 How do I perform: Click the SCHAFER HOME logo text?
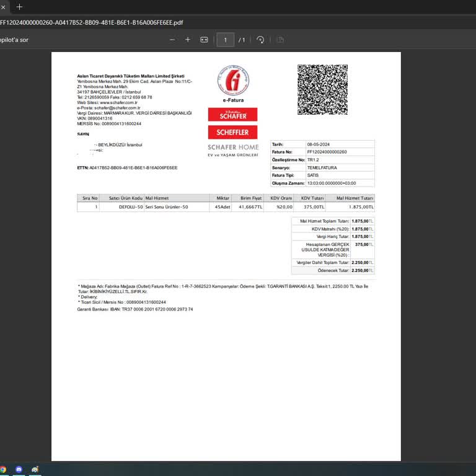coord(233,148)
